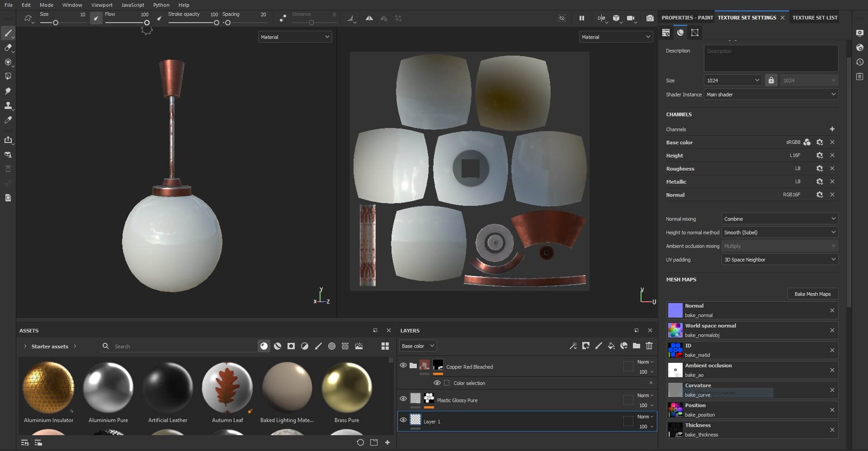Viewport: 868px width, 451px height.
Task: Select the Eraser tool in left toolbar
Action: click(x=8, y=47)
